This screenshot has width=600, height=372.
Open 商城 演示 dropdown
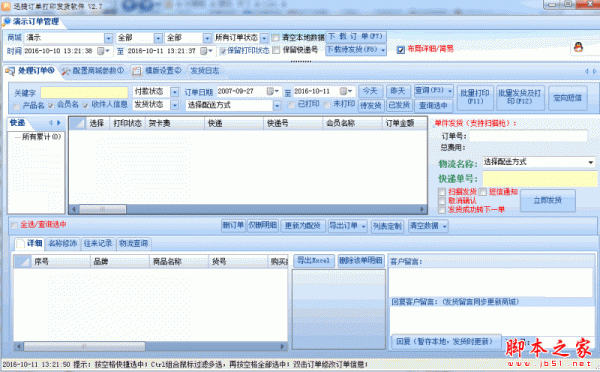108,38
